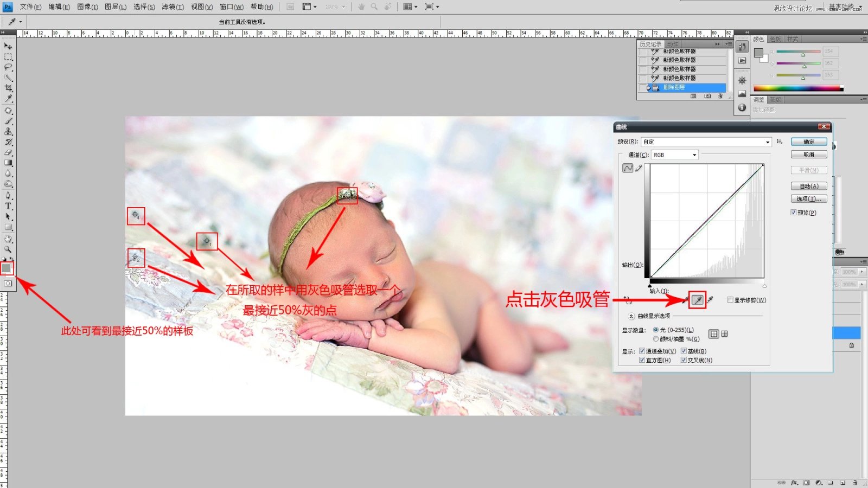
Task: Click the 自动 button in Curves
Action: (808, 185)
